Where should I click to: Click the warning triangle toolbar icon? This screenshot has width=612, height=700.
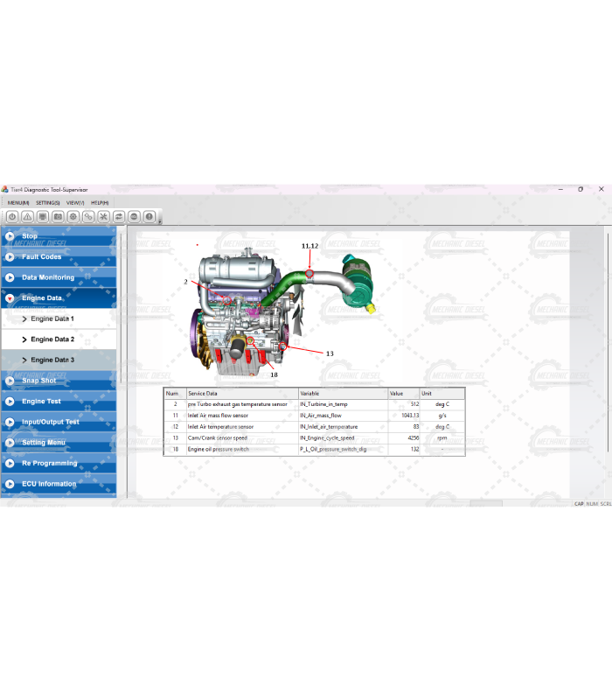pyautogui.click(x=27, y=216)
